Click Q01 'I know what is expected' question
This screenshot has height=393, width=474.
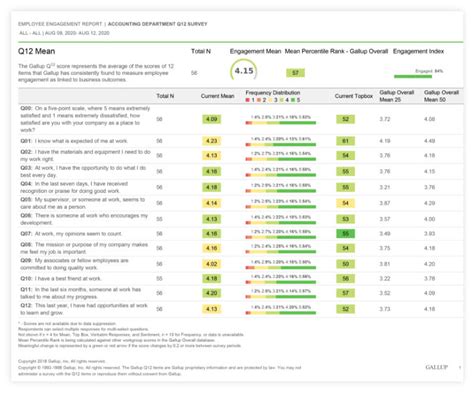[x=74, y=141]
